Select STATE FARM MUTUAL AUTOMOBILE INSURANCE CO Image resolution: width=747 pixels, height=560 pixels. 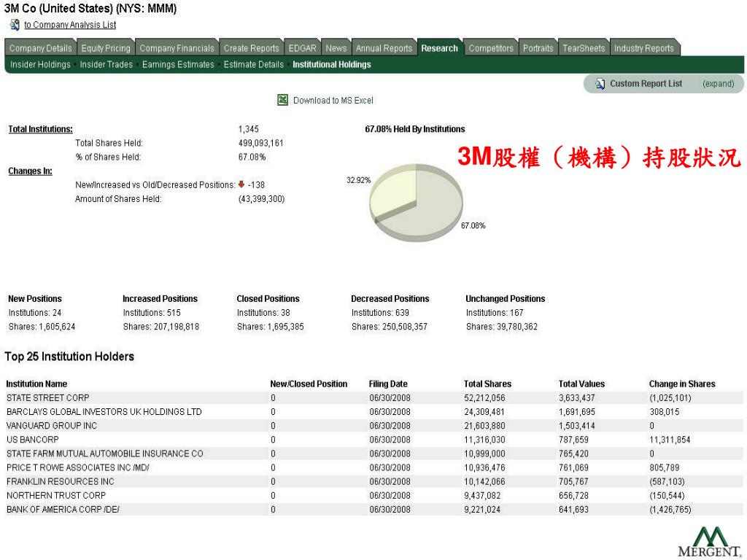[x=105, y=454]
